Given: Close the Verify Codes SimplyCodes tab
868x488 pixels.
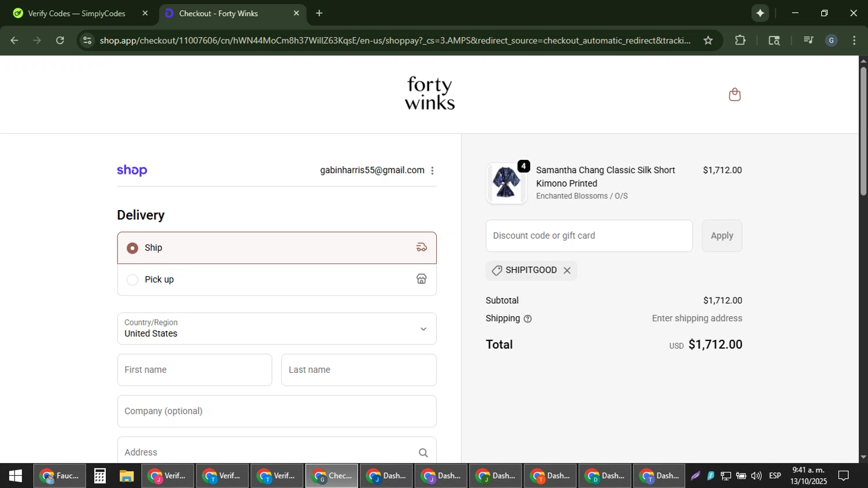Looking at the screenshot, I should [145, 13].
